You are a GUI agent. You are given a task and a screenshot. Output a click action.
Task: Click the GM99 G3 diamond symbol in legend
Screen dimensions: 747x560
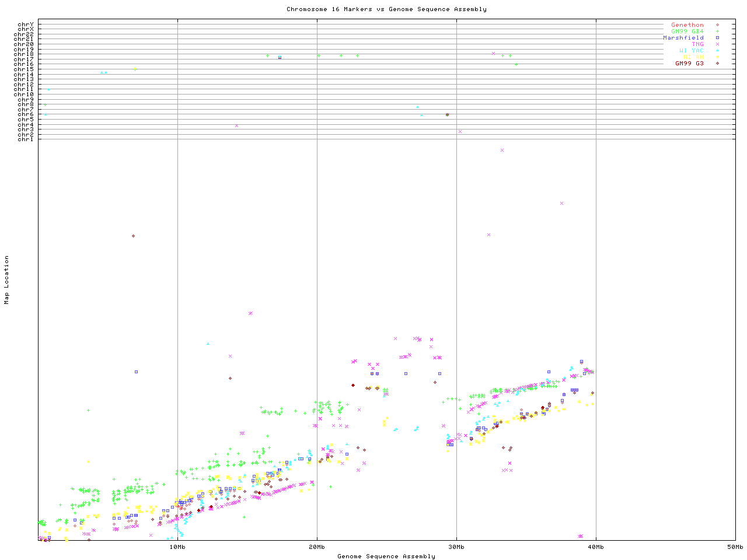(x=717, y=64)
